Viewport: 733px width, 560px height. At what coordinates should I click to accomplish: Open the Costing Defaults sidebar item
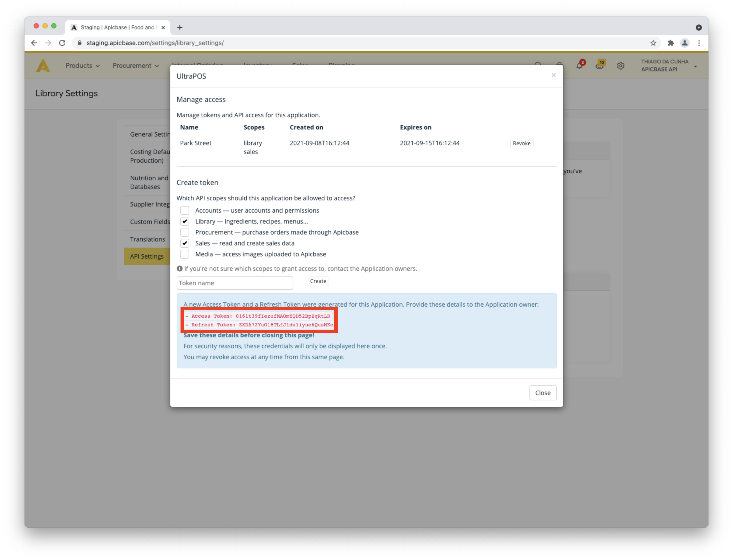coord(147,156)
